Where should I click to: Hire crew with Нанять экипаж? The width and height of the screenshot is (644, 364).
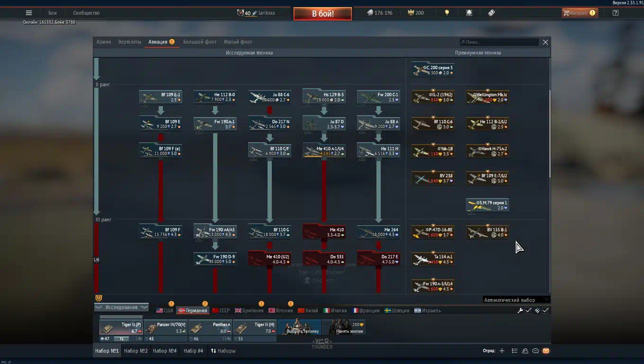343,328
